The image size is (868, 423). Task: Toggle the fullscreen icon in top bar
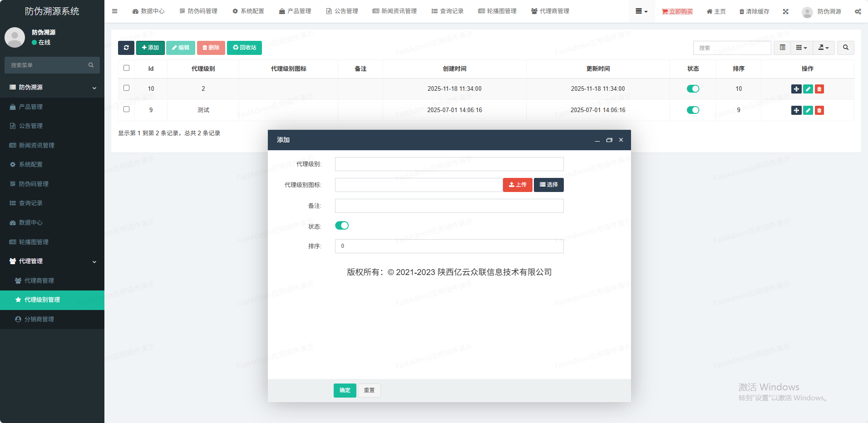(x=785, y=11)
